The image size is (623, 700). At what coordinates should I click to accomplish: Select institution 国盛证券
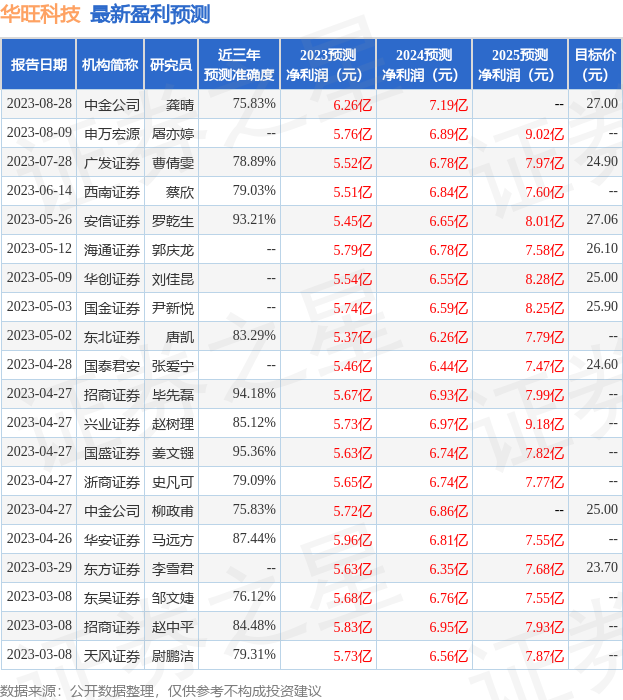tap(112, 453)
